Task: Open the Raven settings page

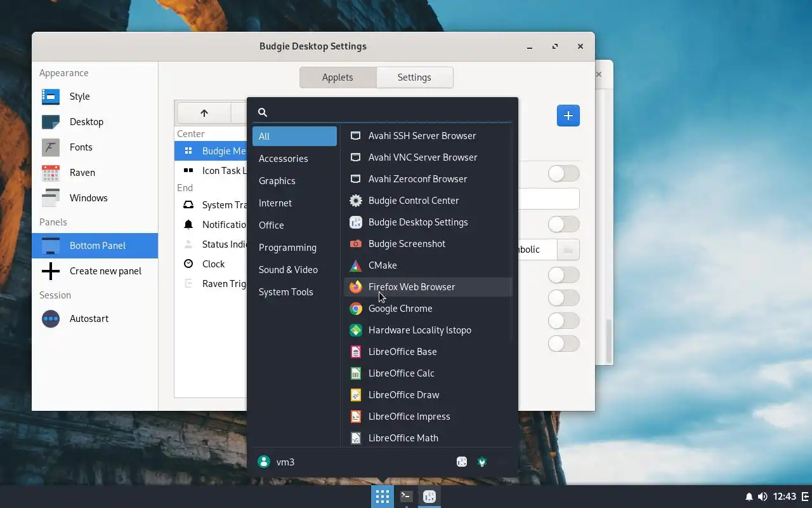Action: point(95,173)
